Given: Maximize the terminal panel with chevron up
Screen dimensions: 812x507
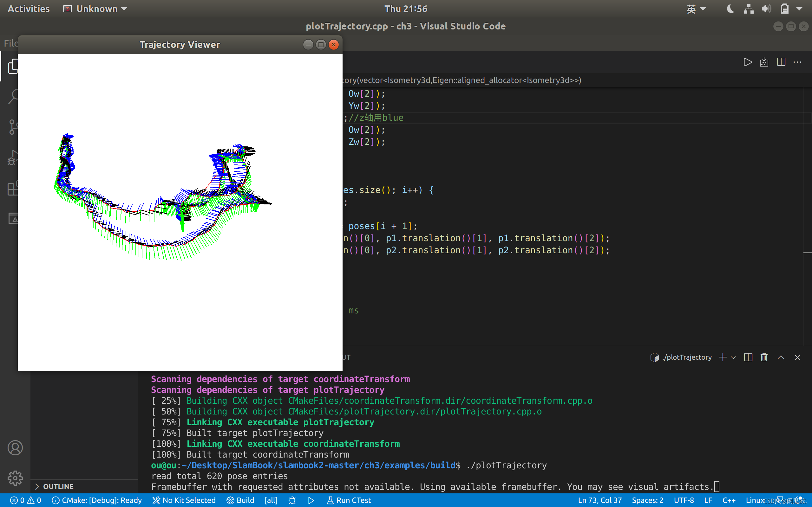Looking at the screenshot, I should (x=781, y=357).
